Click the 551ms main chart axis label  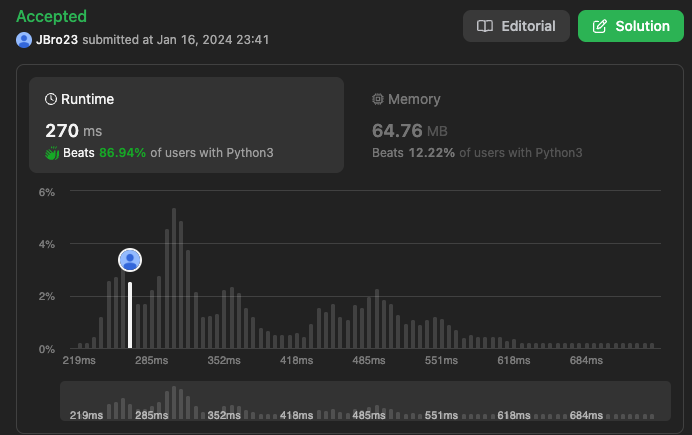(441, 360)
